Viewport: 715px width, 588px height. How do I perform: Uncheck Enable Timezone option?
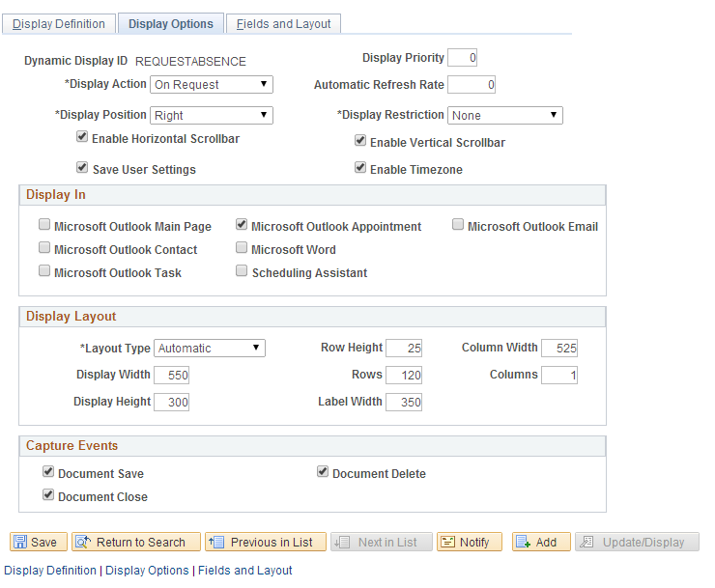click(360, 167)
